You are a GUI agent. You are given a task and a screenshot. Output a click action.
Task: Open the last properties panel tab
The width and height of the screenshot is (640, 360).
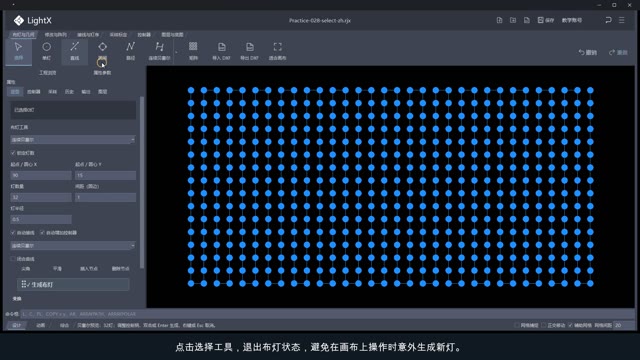(x=102, y=92)
